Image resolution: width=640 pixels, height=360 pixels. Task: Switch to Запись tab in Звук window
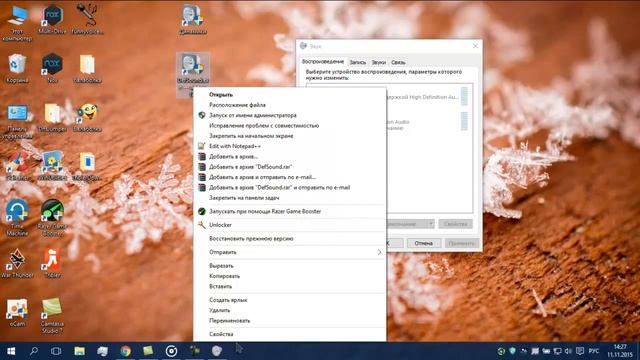click(x=358, y=62)
